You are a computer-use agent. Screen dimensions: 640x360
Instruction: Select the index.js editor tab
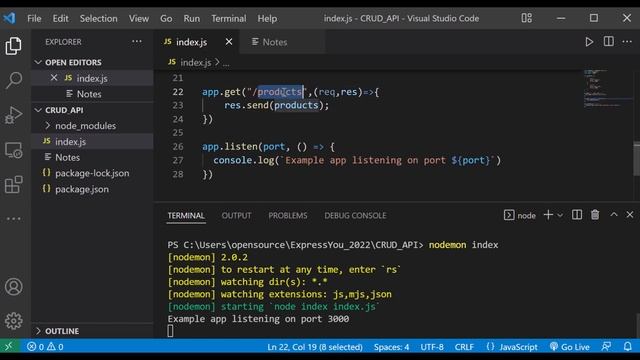click(x=197, y=42)
